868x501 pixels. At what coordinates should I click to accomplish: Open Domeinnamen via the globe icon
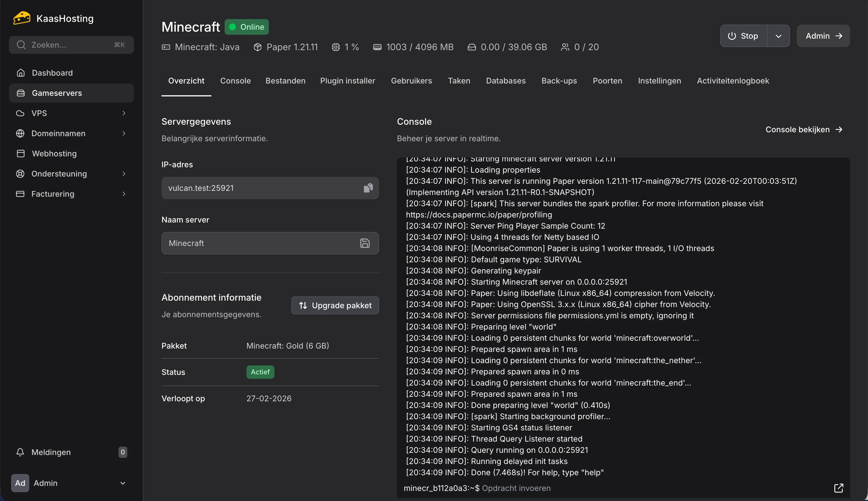click(x=20, y=133)
